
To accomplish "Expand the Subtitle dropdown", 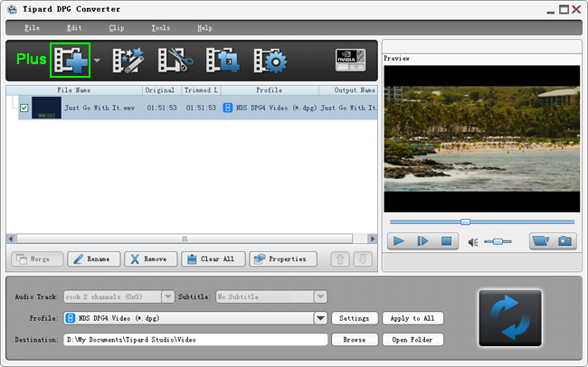I will pyautogui.click(x=320, y=296).
